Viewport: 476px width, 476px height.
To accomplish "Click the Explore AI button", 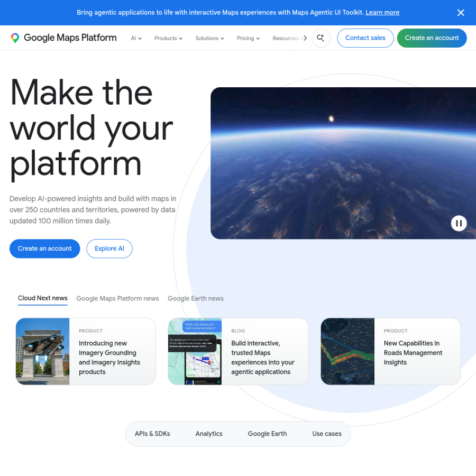I will [x=109, y=249].
